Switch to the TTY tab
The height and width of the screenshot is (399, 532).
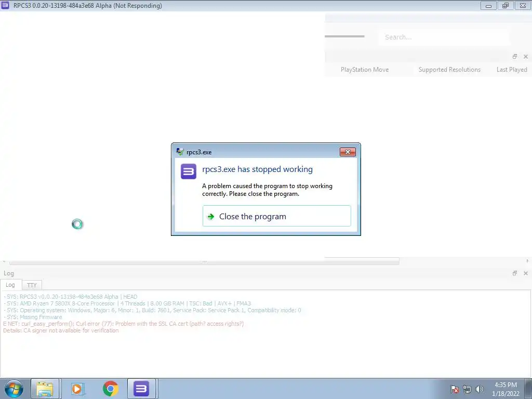tap(32, 285)
